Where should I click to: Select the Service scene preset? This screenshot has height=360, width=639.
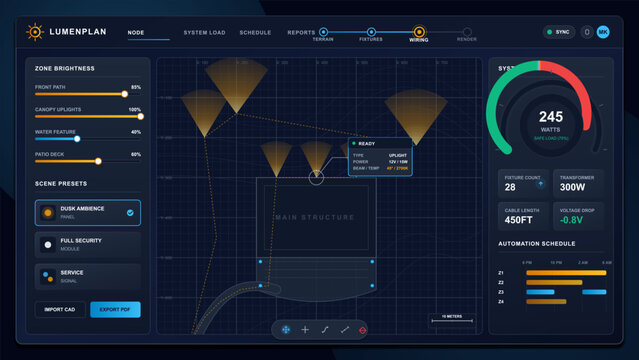(x=88, y=277)
